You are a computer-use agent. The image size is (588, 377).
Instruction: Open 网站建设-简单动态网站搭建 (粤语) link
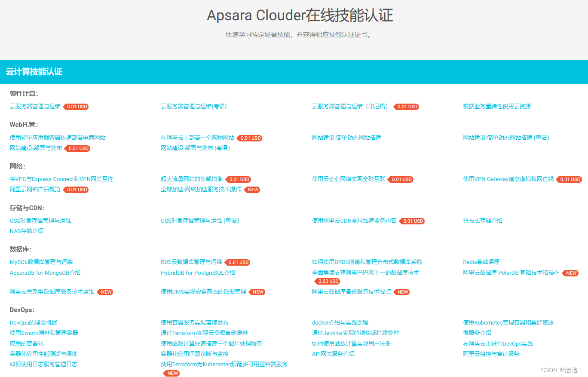(506, 138)
